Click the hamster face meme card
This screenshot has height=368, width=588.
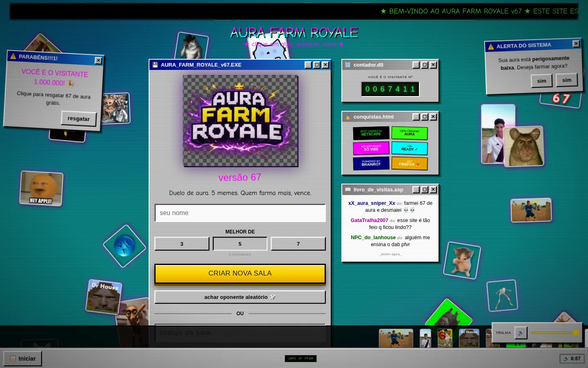click(x=524, y=146)
